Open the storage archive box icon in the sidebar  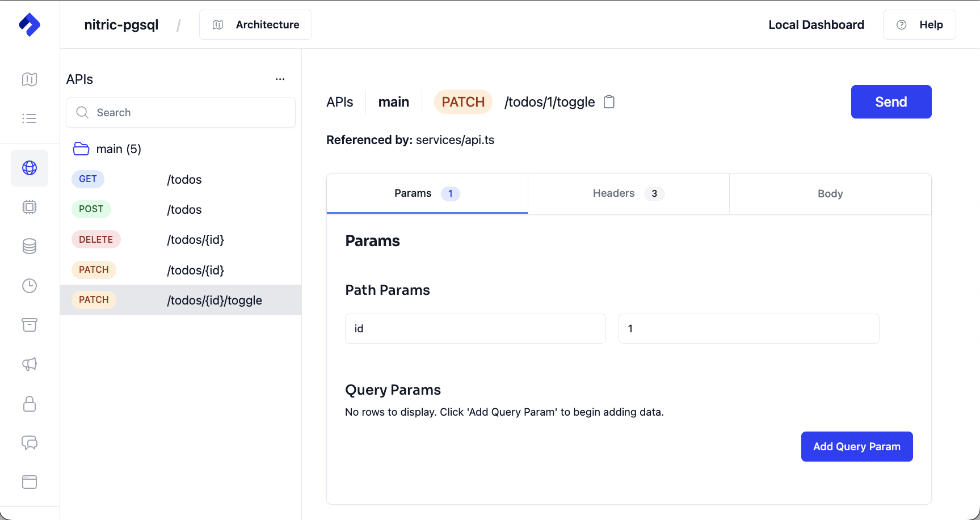coord(30,325)
